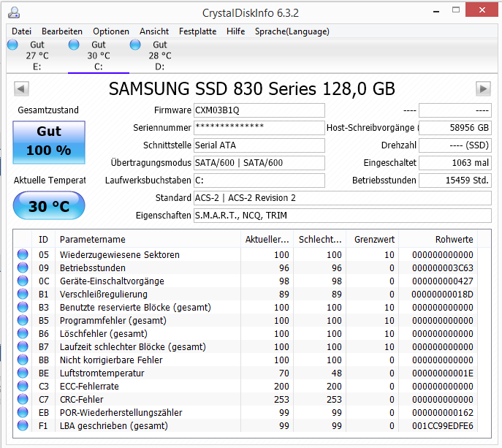Click the blue status orb for drive C:
This screenshot has width=502, height=448.
(74, 45)
